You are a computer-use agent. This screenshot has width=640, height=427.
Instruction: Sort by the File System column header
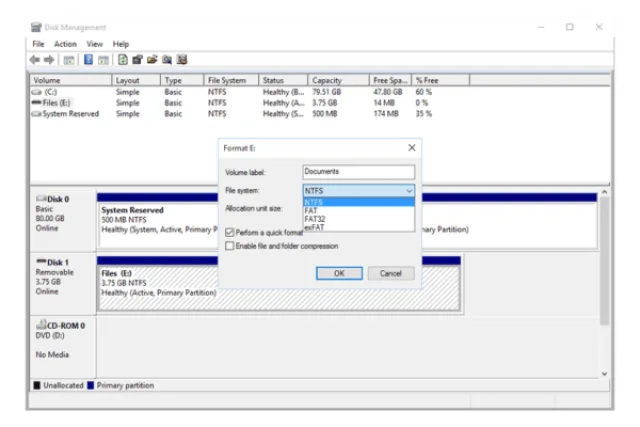coord(231,80)
